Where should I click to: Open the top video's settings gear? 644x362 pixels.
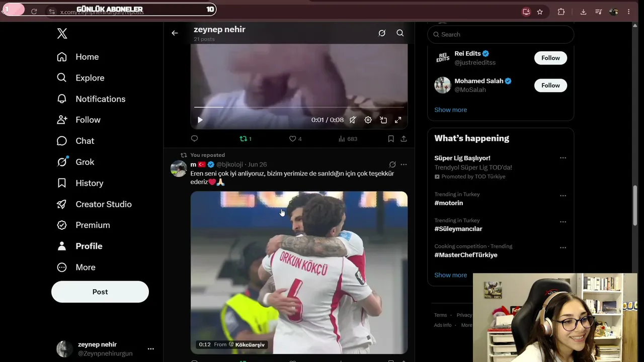point(368,120)
